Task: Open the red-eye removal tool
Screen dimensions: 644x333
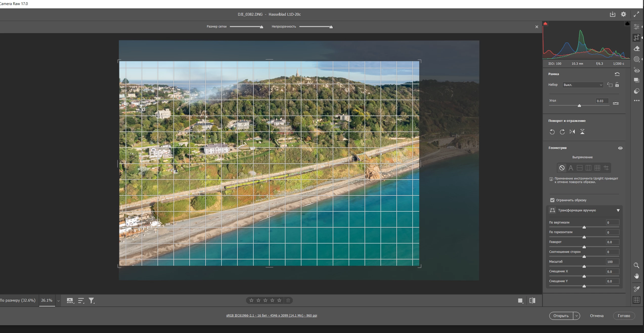Action: [x=636, y=70]
